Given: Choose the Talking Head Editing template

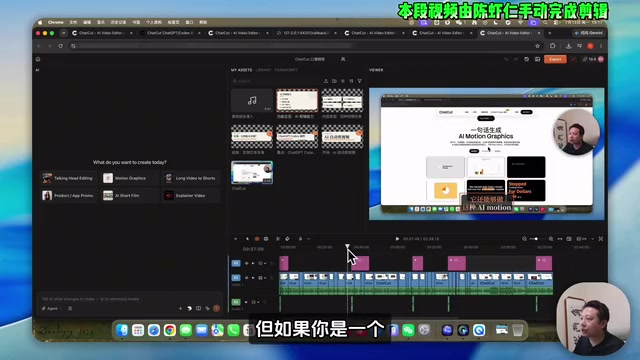Looking at the screenshot, I should (69, 178).
